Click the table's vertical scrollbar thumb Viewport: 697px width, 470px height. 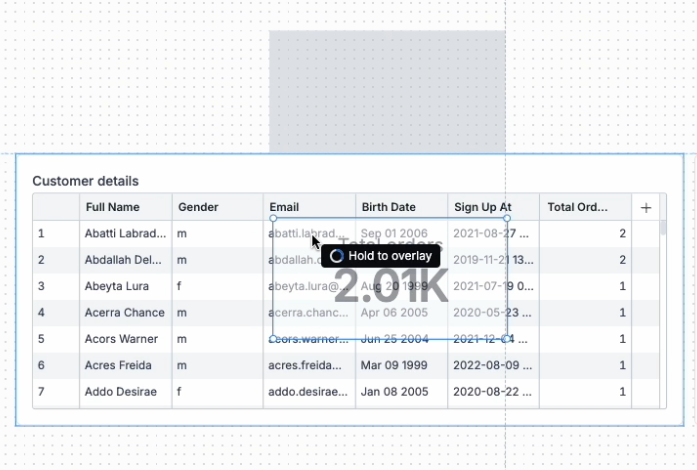coord(663,215)
